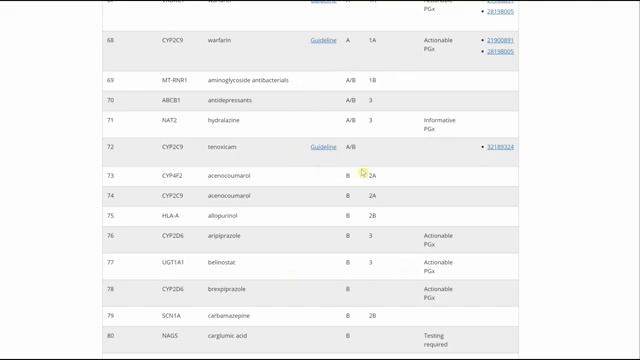Select 'Actionable PGx' in the aripiprazole row

click(x=438, y=240)
